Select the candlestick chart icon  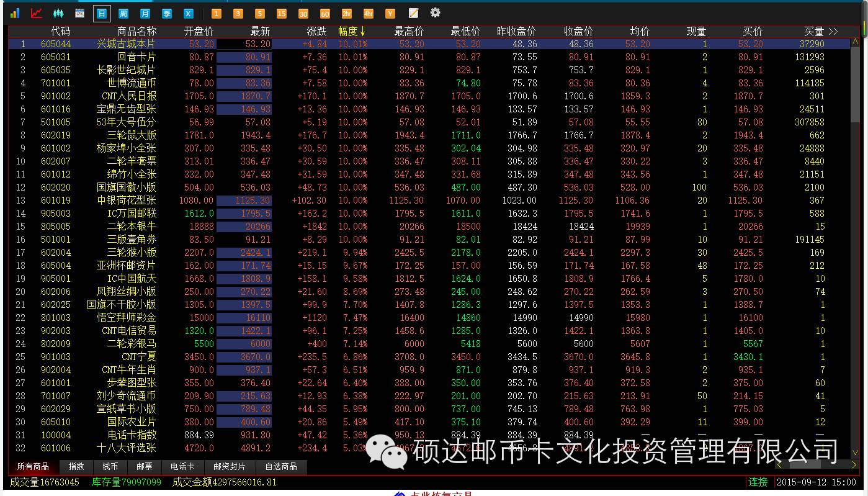point(58,13)
